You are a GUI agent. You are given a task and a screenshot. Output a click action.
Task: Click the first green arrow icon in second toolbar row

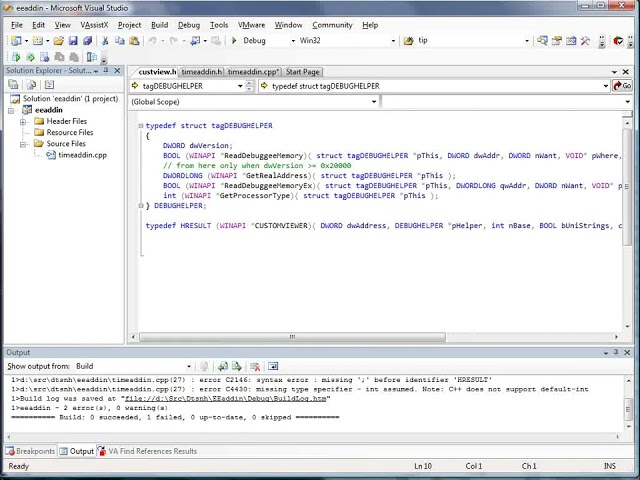[16, 57]
